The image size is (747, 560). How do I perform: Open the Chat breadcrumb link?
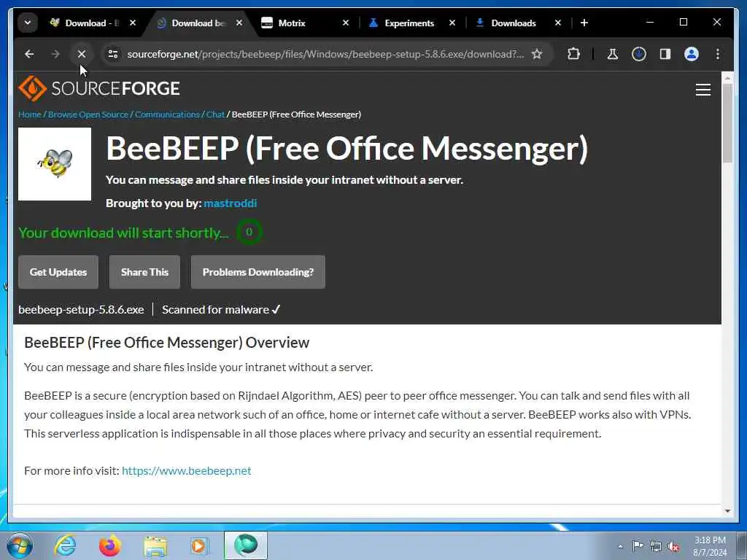(215, 114)
